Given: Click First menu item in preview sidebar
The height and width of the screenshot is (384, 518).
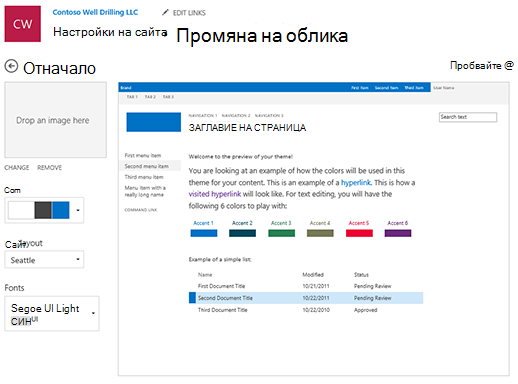Looking at the screenshot, I should tap(143, 155).
